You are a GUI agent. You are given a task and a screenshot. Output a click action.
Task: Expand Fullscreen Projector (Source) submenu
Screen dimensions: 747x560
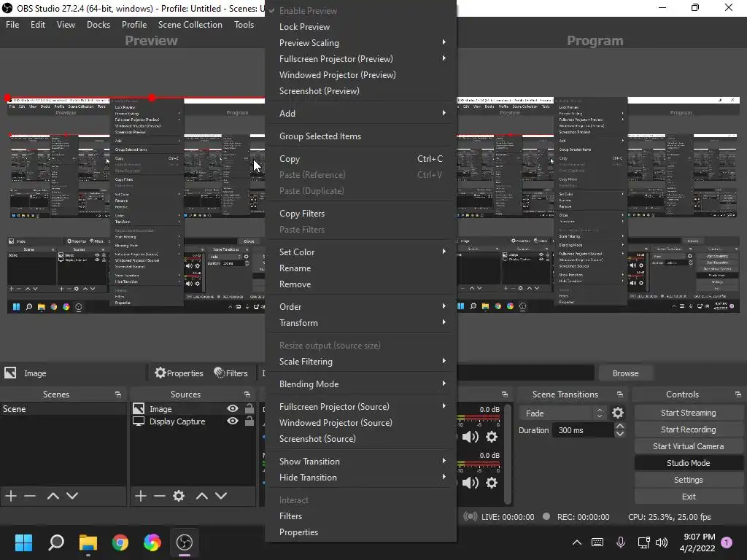tap(360, 407)
